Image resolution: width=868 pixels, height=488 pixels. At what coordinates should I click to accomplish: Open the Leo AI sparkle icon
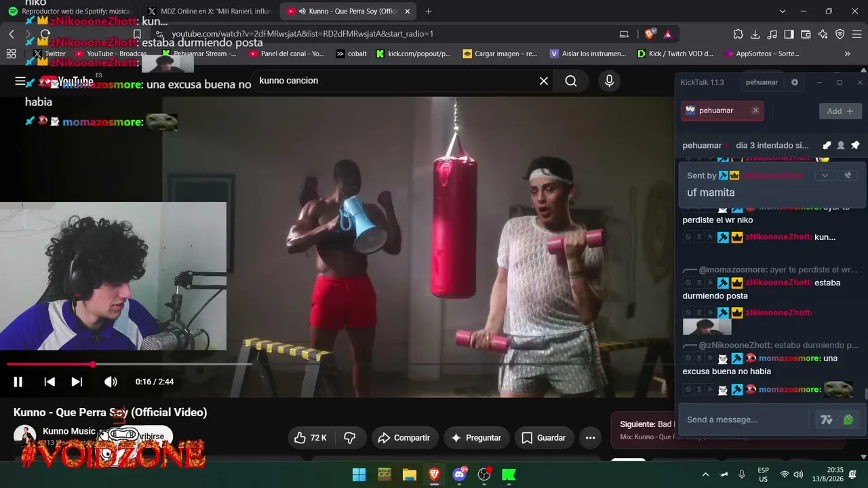823,35
